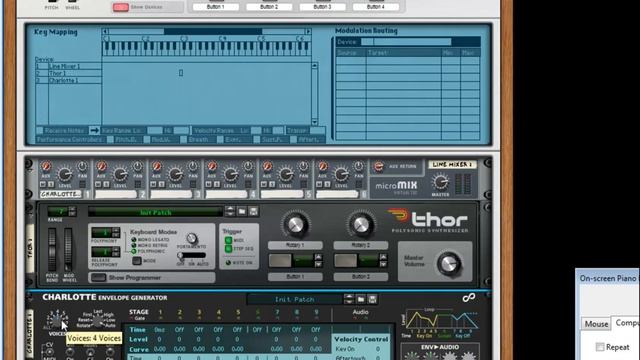
Task: Click first Source cell in Modulation Routing
Action: [x=351, y=61]
